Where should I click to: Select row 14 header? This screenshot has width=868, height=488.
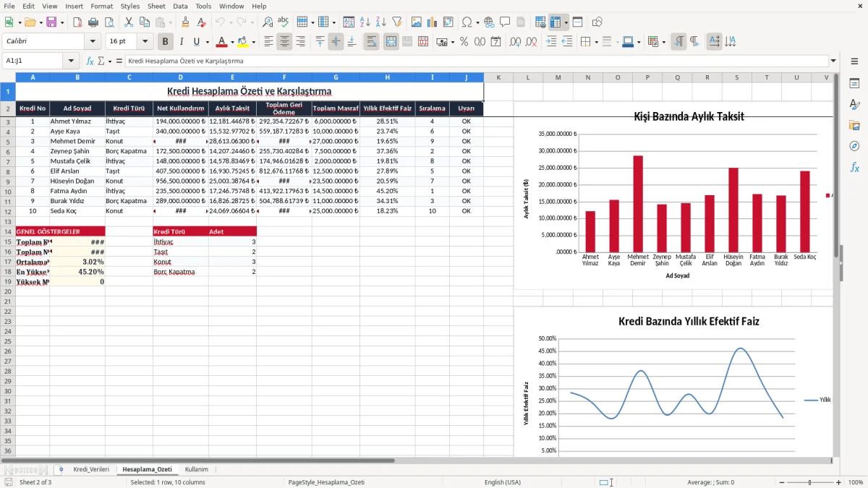coord(8,231)
